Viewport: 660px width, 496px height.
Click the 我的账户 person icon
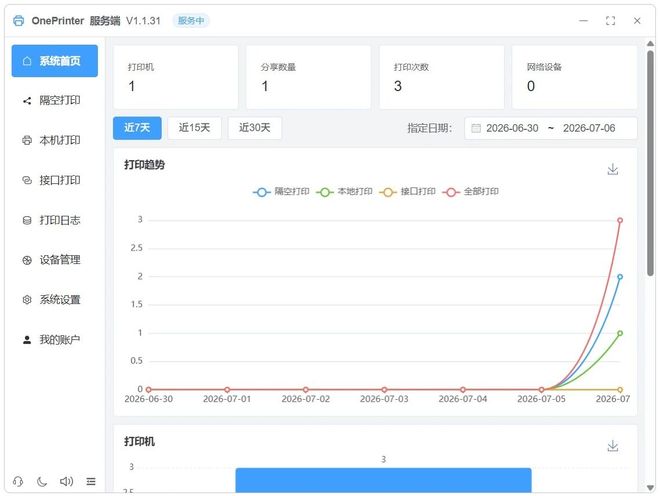coord(27,340)
